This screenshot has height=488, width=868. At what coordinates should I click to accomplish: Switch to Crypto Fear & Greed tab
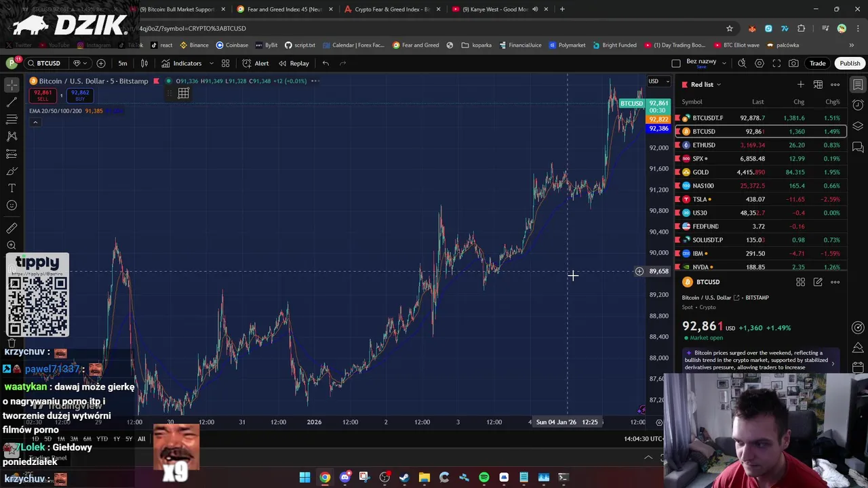click(x=392, y=9)
